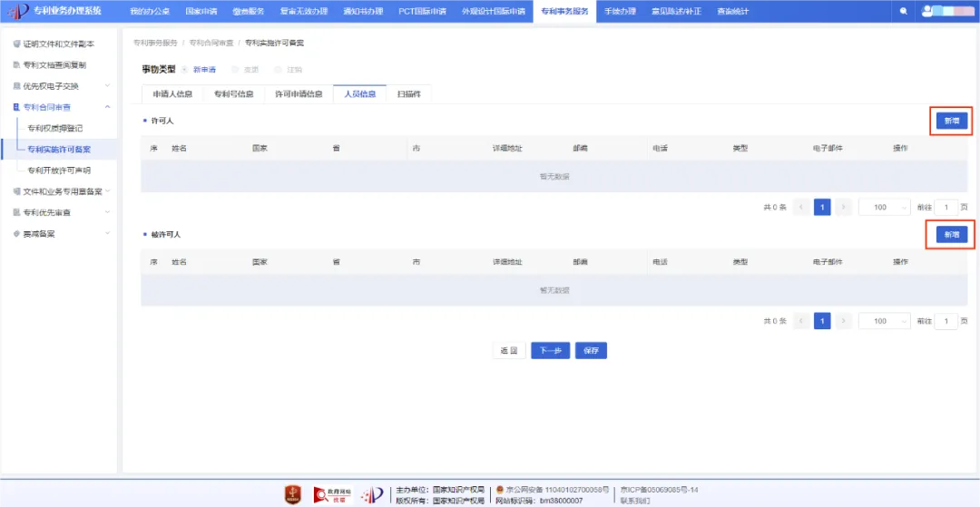Image resolution: width=980 pixels, height=507 pixels.
Task: Go to previous page in 许可人 pagination
Action: 801,208
